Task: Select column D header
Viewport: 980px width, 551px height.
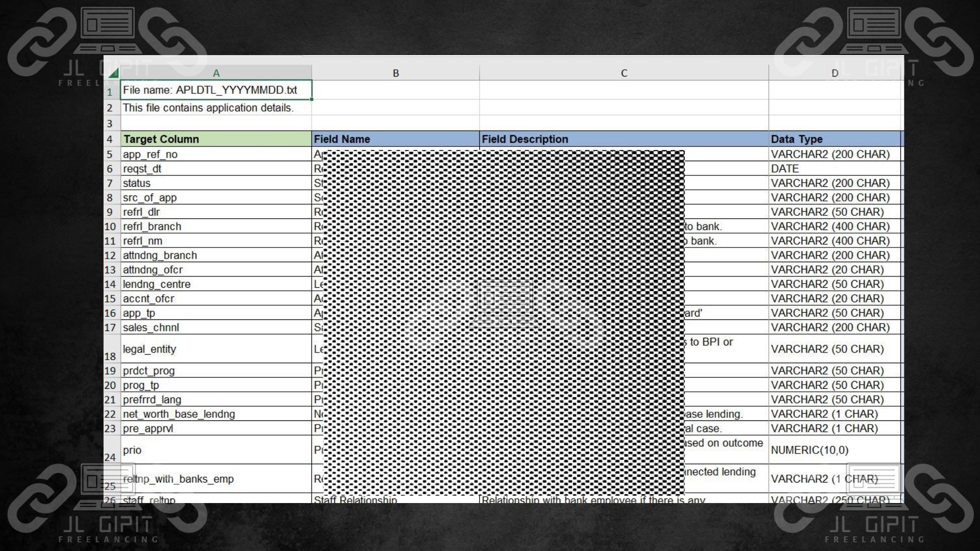Action: 835,73
